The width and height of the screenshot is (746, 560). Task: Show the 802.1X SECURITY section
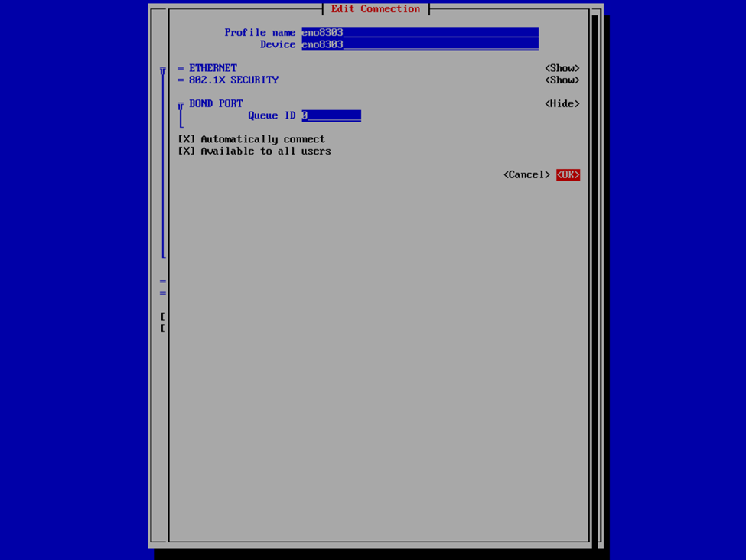pos(562,80)
